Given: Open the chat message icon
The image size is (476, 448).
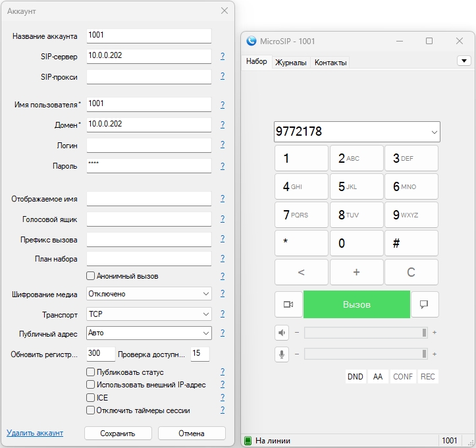Looking at the screenshot, I should [x=425, y=304].
